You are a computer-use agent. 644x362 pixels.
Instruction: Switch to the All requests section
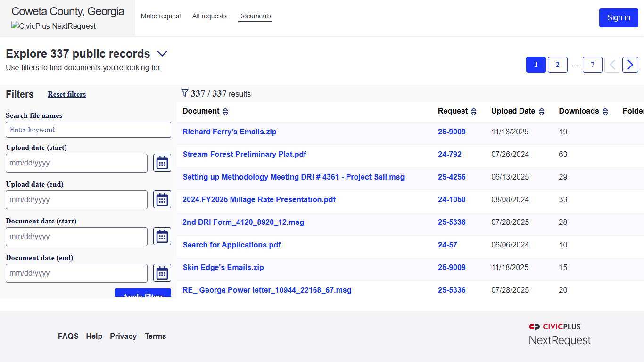(x=209, y=16)
